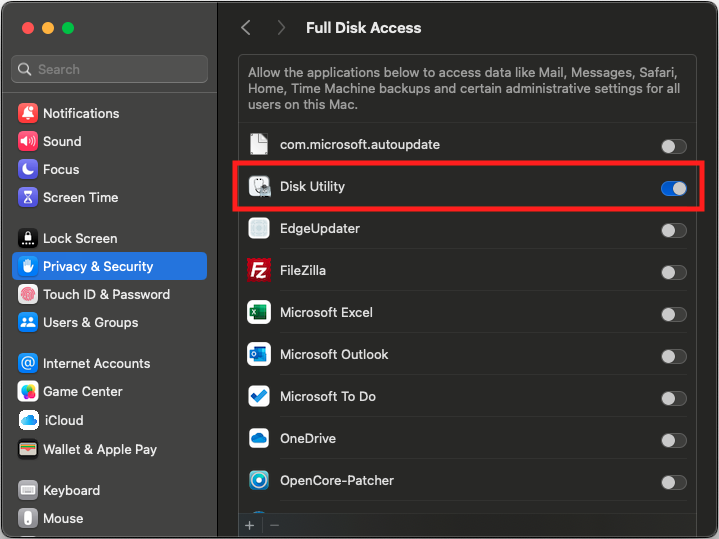Enable Microsoft Outlook access switch
Viewport: 719px width, 539px height.
[674, 356]
